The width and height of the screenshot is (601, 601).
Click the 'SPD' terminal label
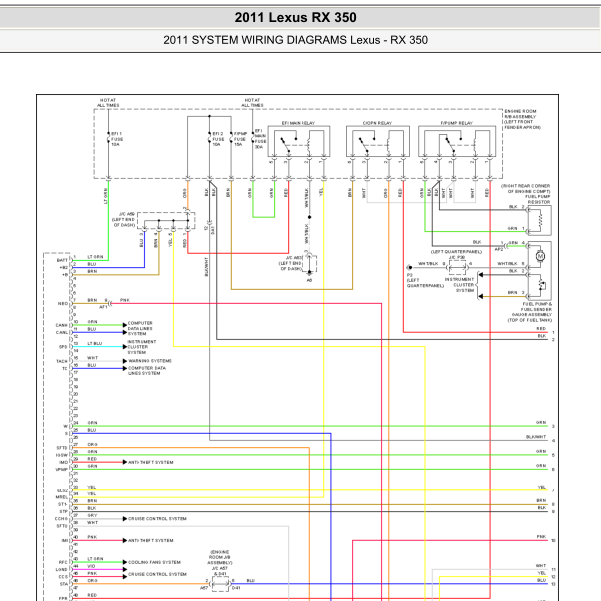coord(63,347)
